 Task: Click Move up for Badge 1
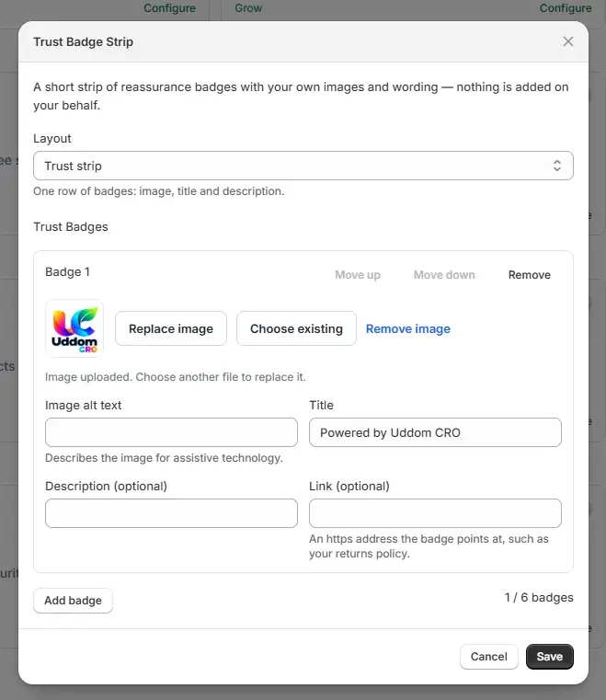pos(358,275)
